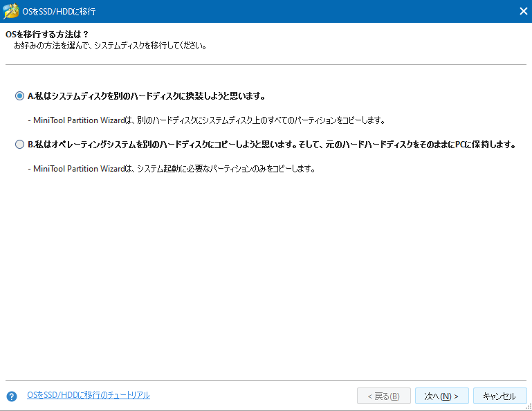Image resolution: width=532 pixels, height=411 pixels.
Task: Open the OSをSSD/HDDに移行のチュートリアル link
Action: (89, 395)
